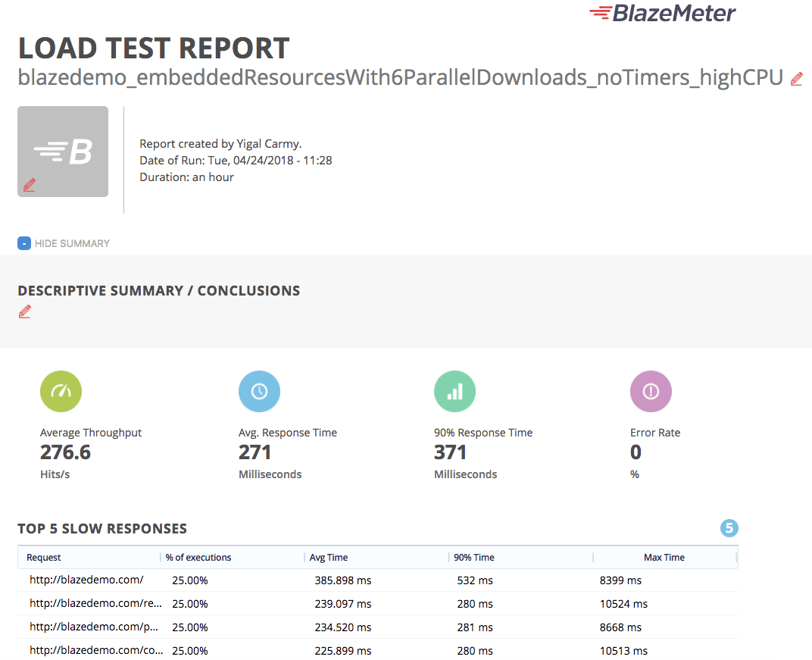This screenshot has height=660, width=812.
Task: Click the 10524 ms max time cell
Action: pyautogui.click(x=623, y=603)
